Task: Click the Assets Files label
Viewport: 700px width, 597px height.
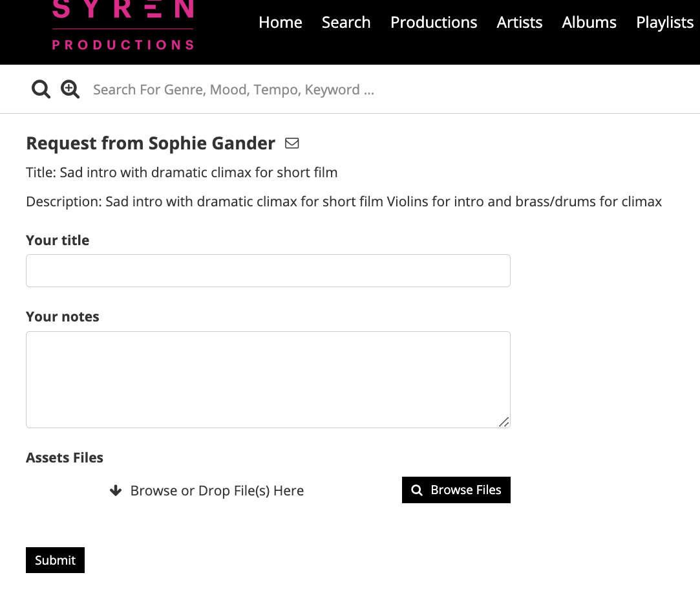Action: (65, 457)
